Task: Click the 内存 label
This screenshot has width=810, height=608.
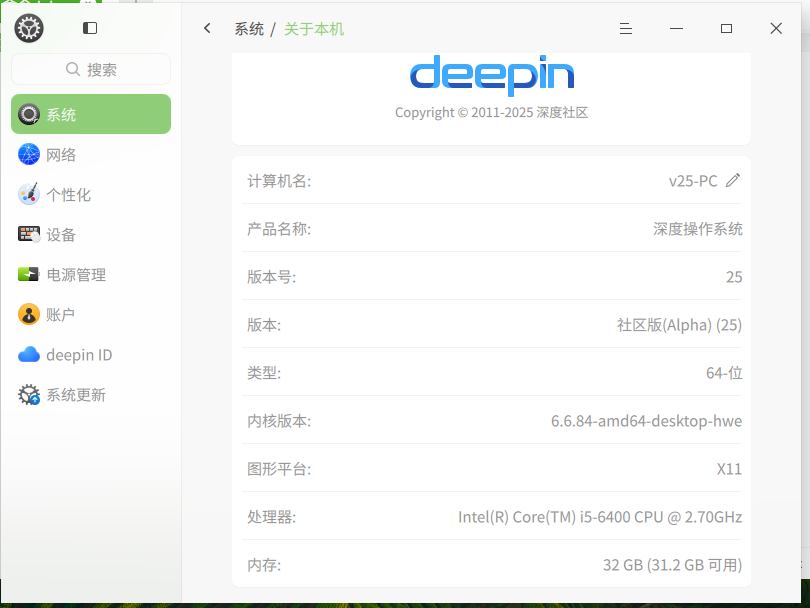Action: 264,565
